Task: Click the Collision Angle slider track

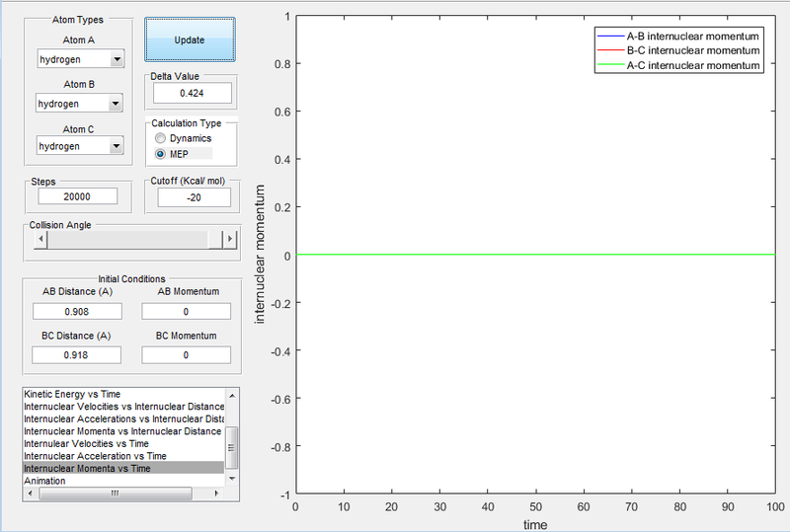Action: (127, 239)
